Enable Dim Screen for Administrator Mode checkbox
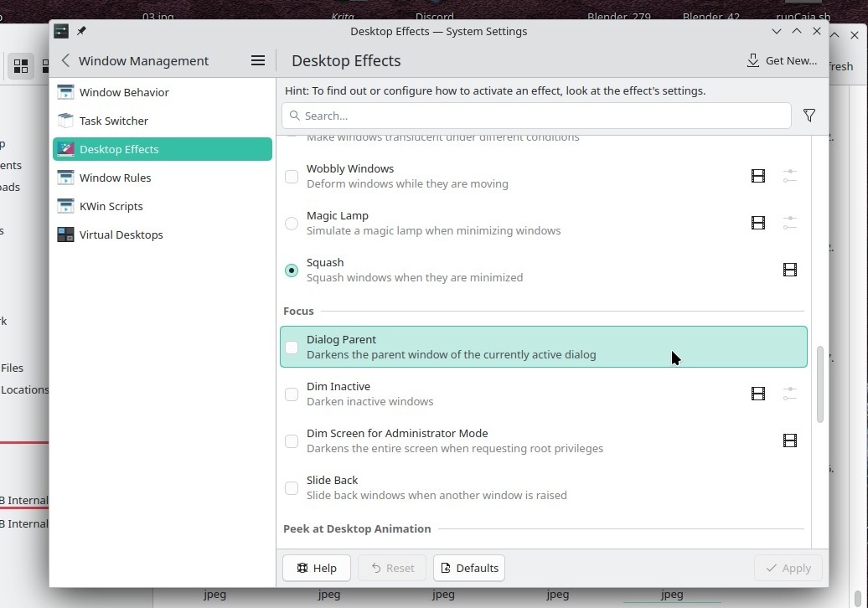Image resolution: width=868 pixels, height=608 pixels. [292, 441]
